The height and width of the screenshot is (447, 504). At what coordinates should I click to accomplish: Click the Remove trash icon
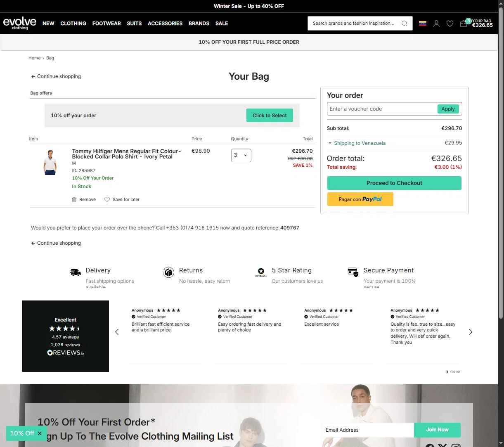point(74,199)
